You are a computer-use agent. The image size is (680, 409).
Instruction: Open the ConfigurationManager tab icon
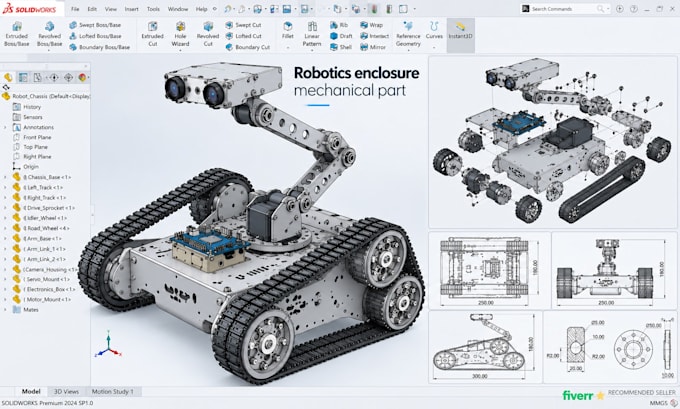coord(38,78)
